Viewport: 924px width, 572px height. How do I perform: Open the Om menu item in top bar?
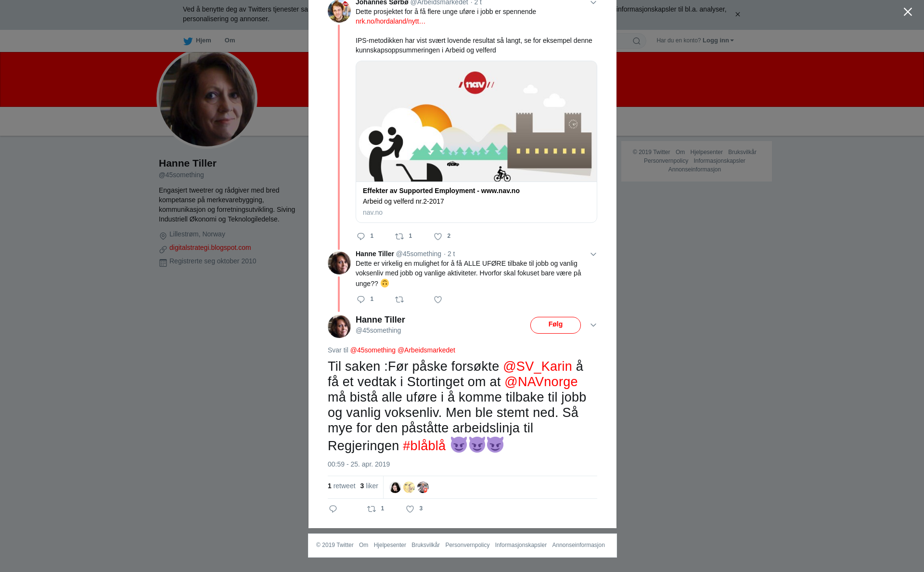pos(230,40)
